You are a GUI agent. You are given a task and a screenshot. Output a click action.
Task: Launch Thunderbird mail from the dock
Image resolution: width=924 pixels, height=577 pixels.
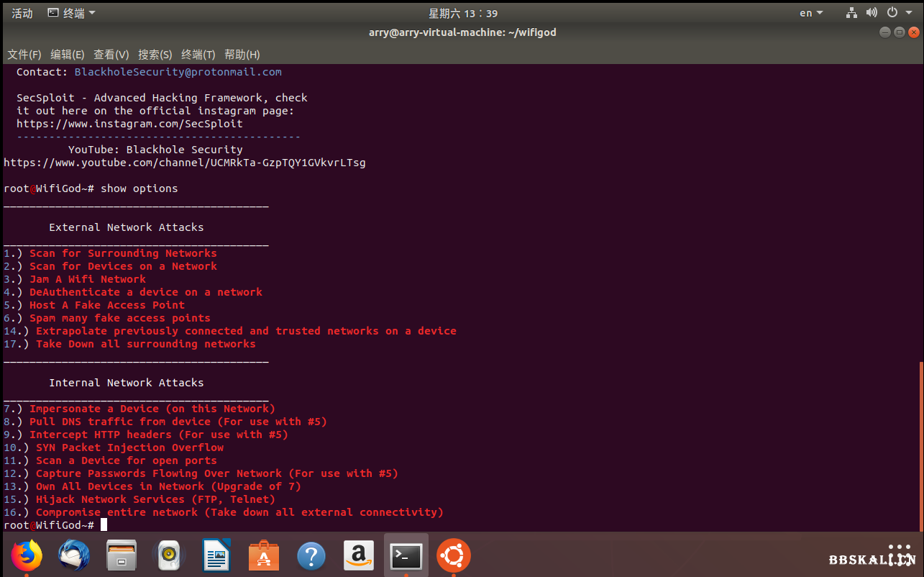(74, 555)
